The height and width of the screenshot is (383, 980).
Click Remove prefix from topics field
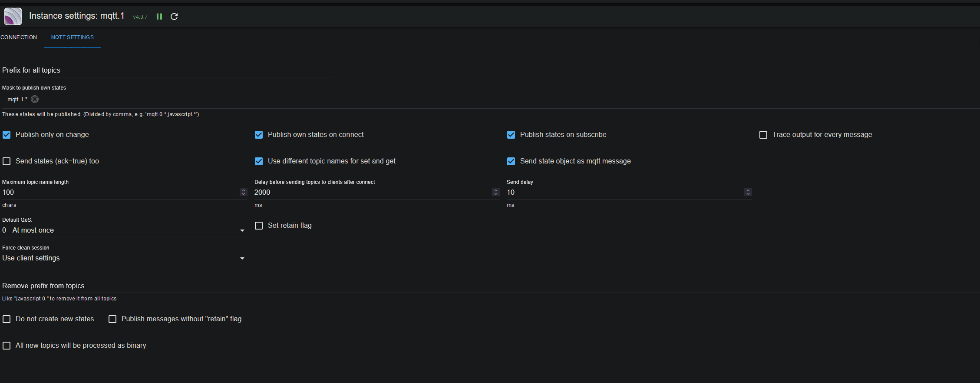pyautogui.click(x=491, y=286)
